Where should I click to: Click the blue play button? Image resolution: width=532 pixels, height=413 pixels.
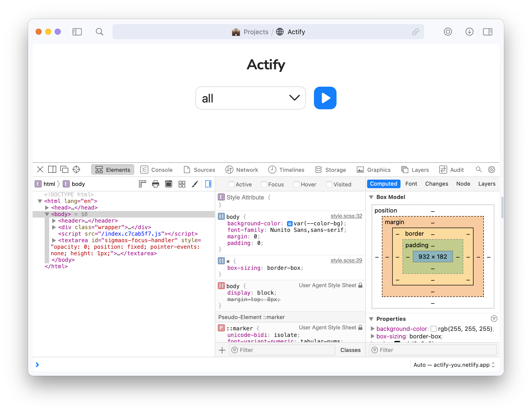[x=325, y=98]
